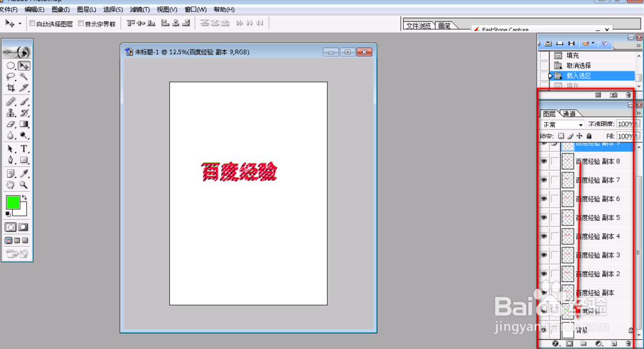Select the Eraser tool

click(11, 124)
